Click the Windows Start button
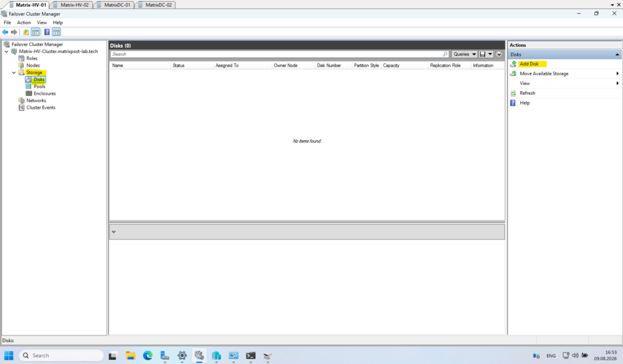The width and height of the screenshot is (623, 364). coord(9,355)
